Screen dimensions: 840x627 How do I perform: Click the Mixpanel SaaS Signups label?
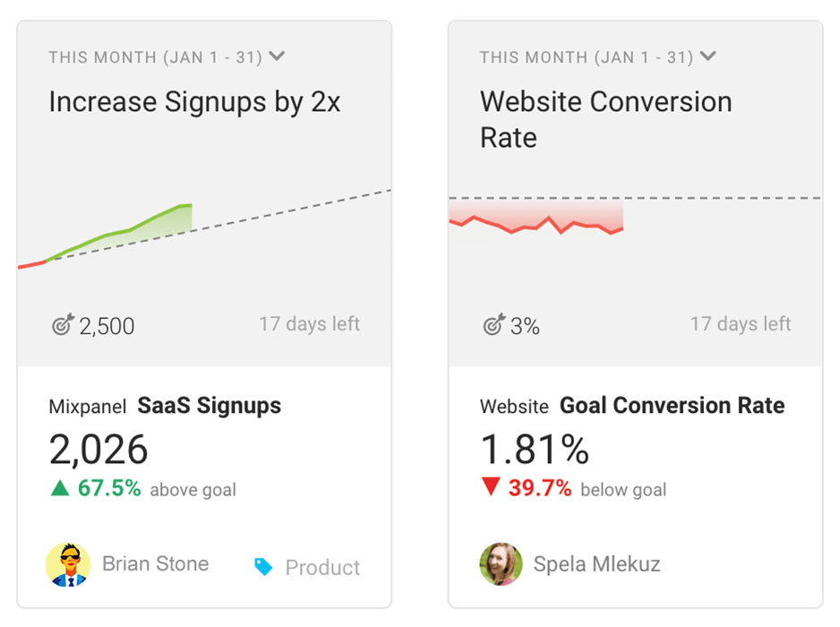165,406
